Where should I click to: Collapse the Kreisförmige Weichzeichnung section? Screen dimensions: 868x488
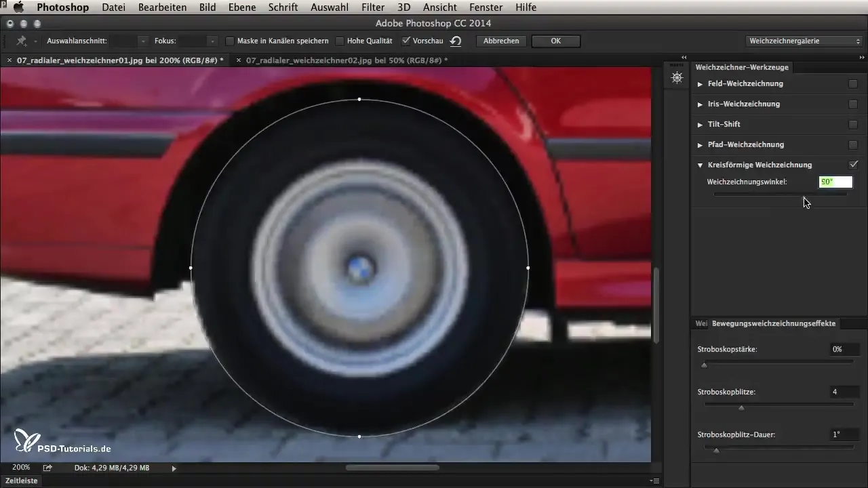(701, 165)
